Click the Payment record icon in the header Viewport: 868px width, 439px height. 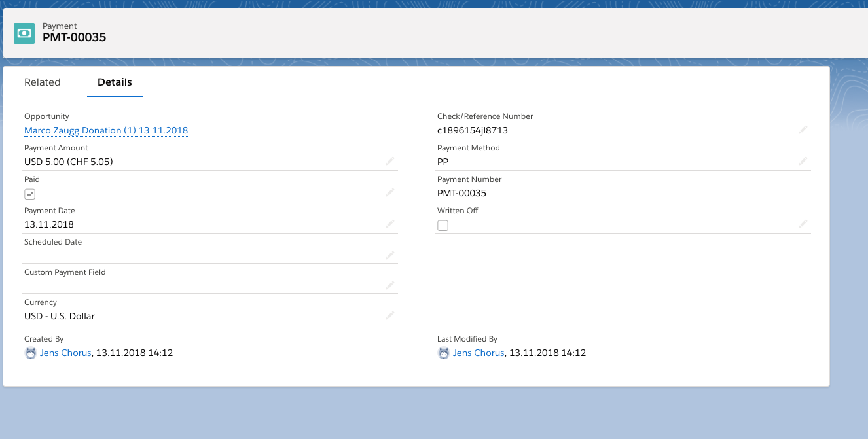(x=24, y=32)
